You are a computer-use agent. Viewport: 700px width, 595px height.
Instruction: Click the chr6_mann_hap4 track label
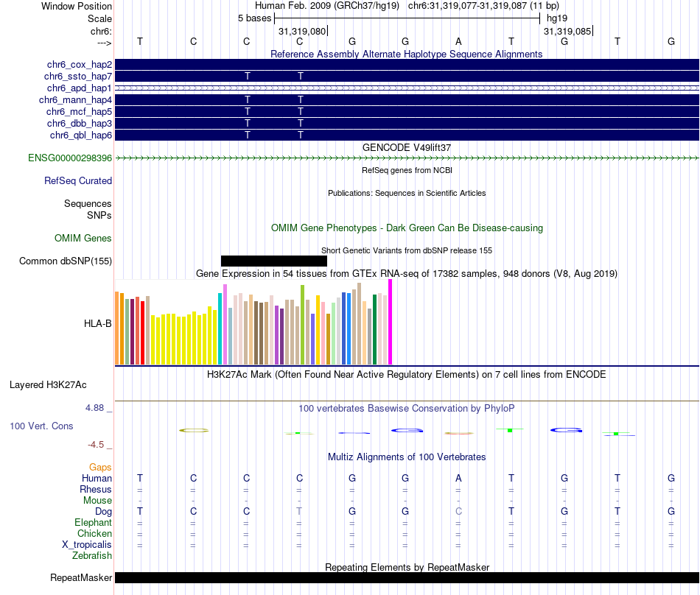(75, 99)
